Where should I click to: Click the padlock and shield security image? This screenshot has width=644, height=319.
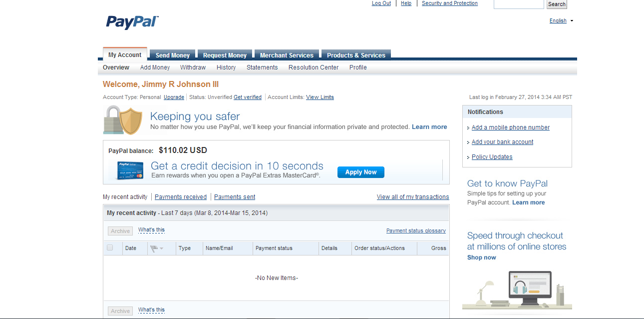click(x=123, y=120)
